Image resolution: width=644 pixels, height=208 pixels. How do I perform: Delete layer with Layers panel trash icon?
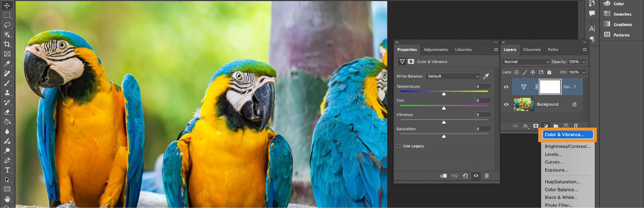[576, 125]
